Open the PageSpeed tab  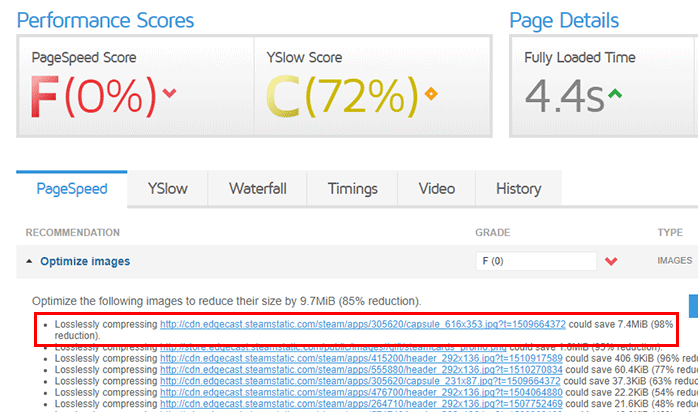coord(72,189)
